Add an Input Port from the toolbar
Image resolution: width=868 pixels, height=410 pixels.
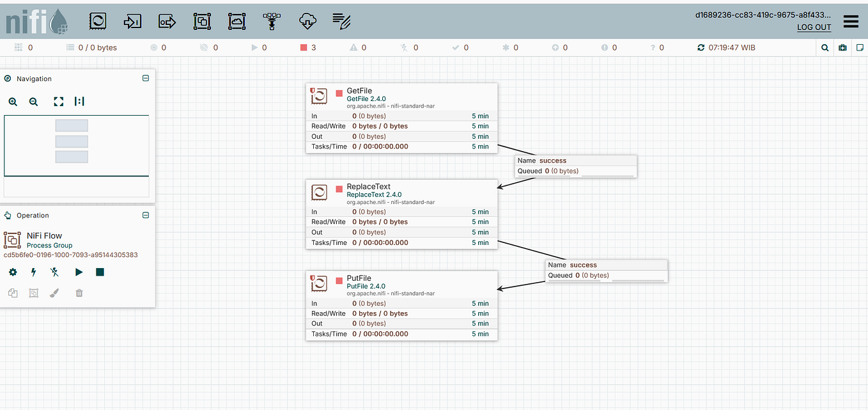coord(132,20)
